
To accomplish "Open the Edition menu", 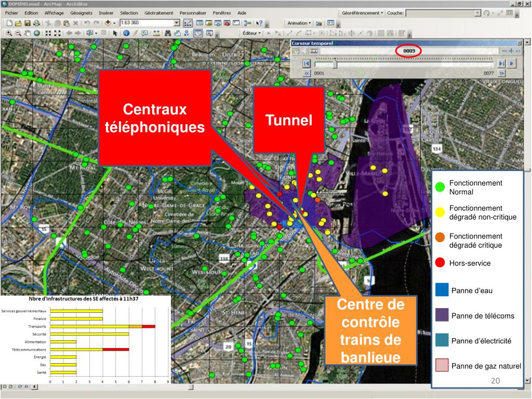I will [31, 13].
